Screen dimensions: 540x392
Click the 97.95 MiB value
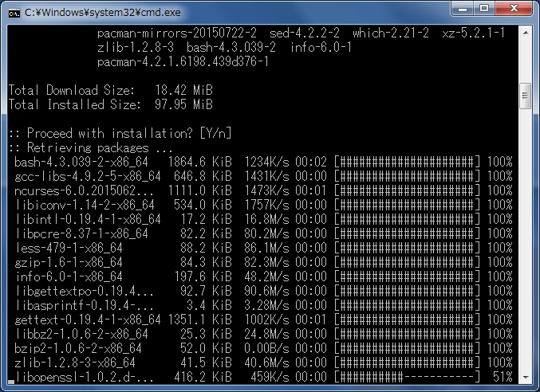(183, 104)
